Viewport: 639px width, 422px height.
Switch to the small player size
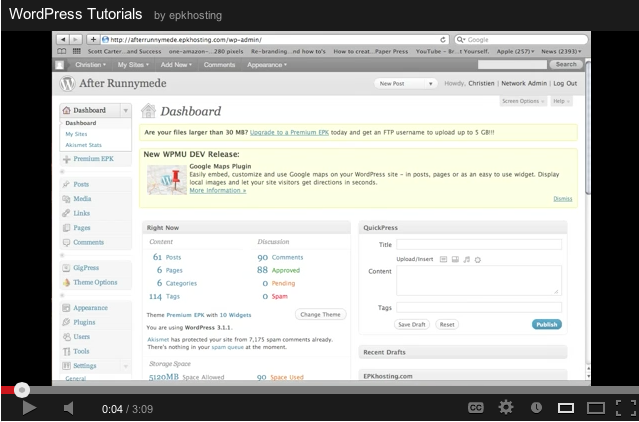(x=566, y=407)
